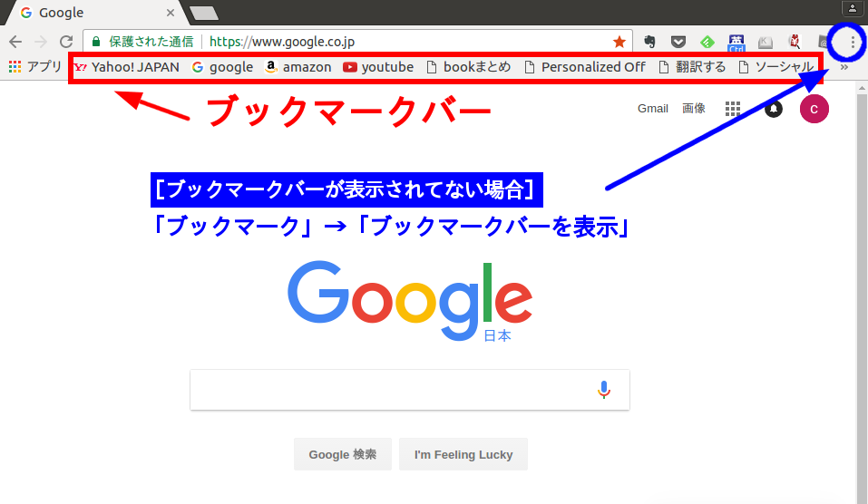Go back with the browser back arrow

(15, 42)
